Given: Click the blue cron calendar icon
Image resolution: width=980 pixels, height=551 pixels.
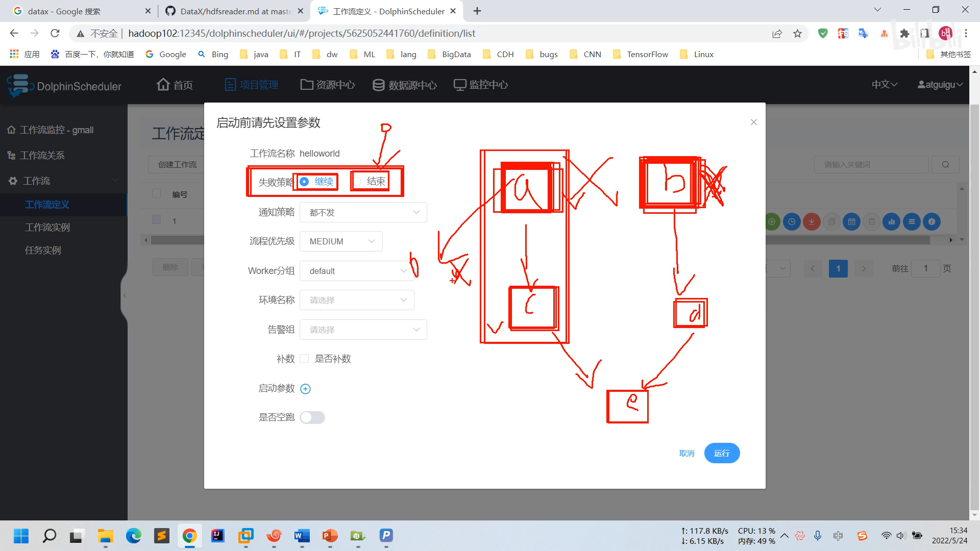Looking at the screenshot, I should (x=851, y=222).
